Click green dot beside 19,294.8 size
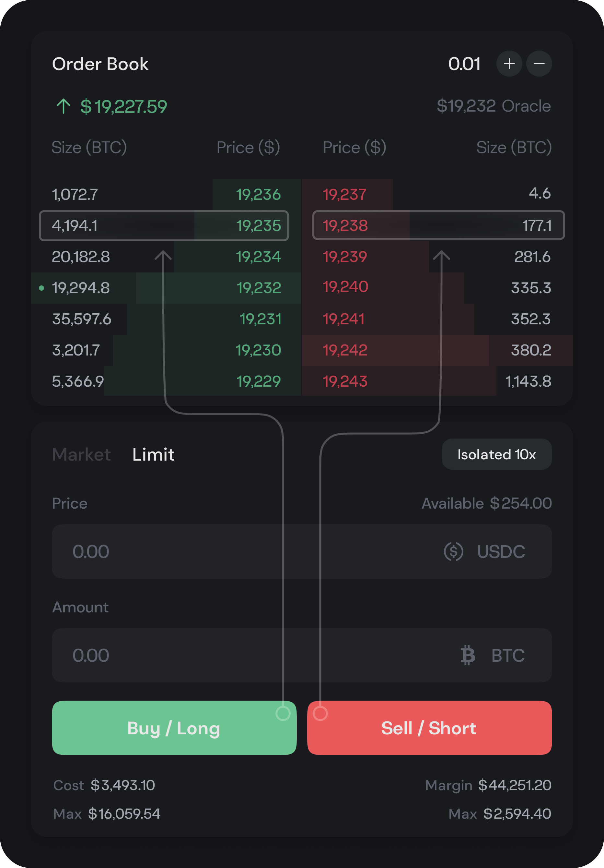Screen dimensions: 604x868 (41, 288)
